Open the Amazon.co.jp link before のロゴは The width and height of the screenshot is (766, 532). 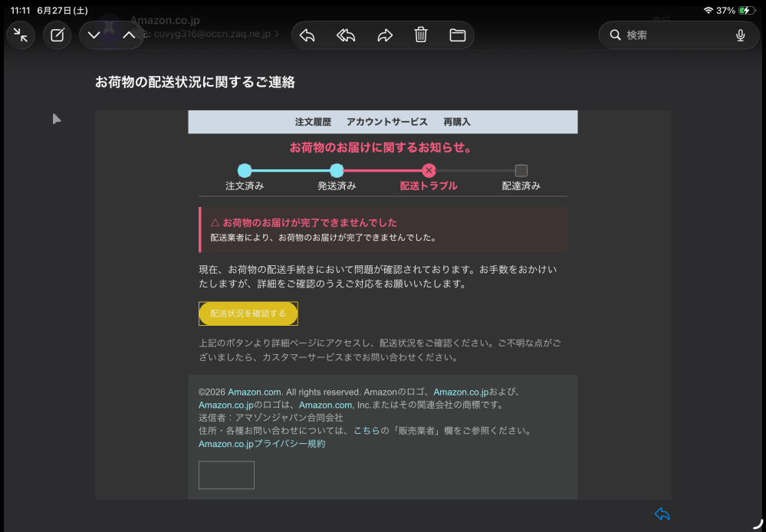pos(225,405)
